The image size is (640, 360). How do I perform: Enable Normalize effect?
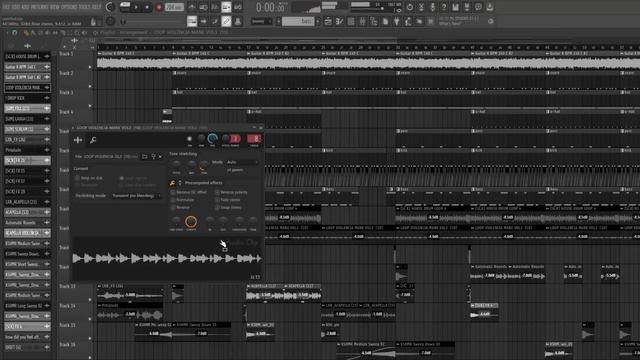[173, 200]
